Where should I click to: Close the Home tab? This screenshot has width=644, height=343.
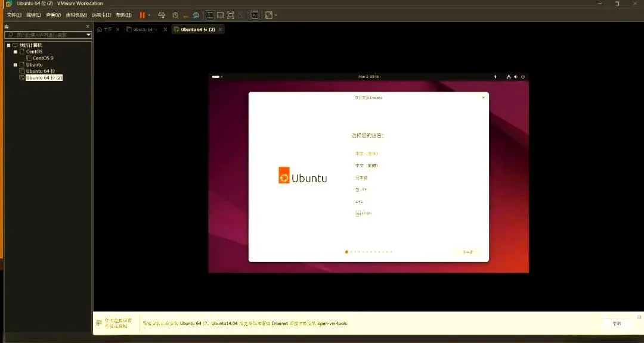click(118, 30)
